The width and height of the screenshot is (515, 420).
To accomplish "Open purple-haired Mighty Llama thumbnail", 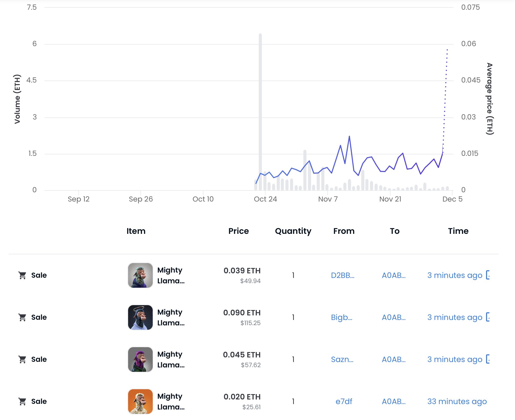I will (140, 359).
